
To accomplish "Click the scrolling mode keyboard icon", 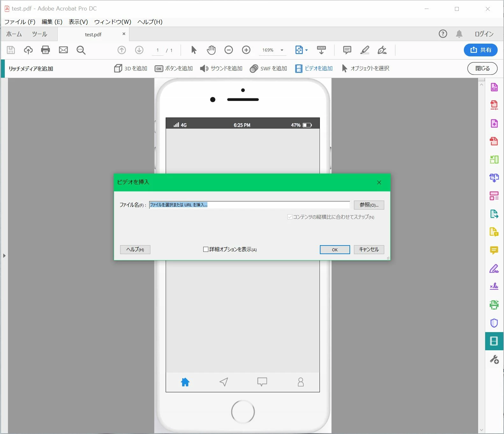I will coord(321,50).
